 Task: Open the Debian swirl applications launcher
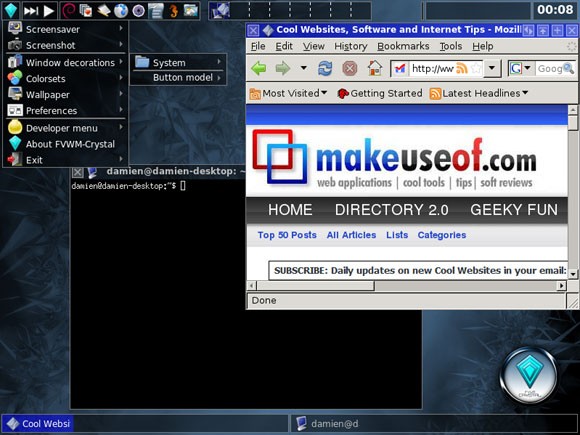(x=68, y=10)
